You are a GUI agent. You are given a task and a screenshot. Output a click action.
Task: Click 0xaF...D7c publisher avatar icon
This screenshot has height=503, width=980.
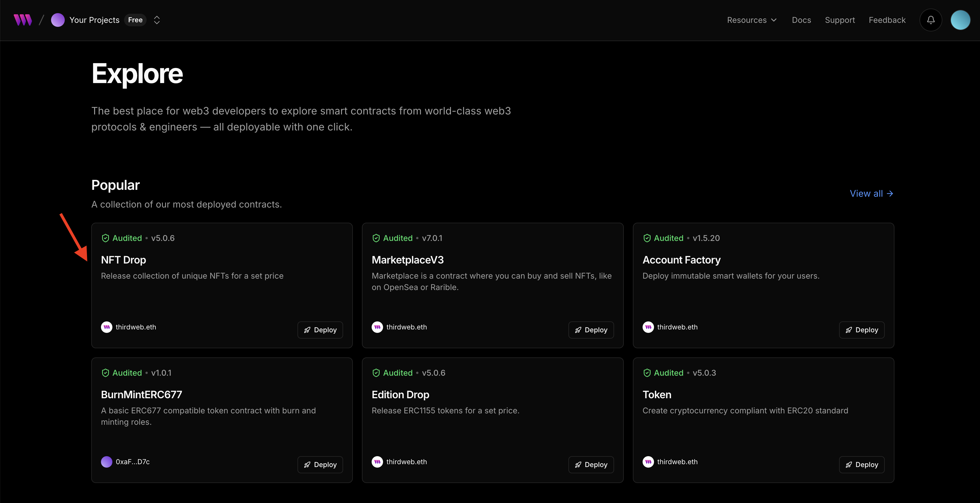106,462
